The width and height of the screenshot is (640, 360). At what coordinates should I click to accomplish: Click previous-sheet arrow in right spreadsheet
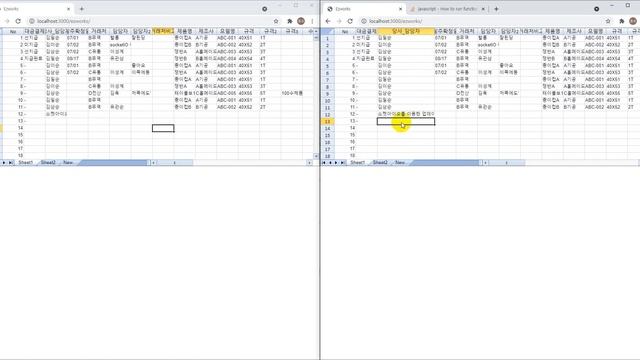[330, 162]
